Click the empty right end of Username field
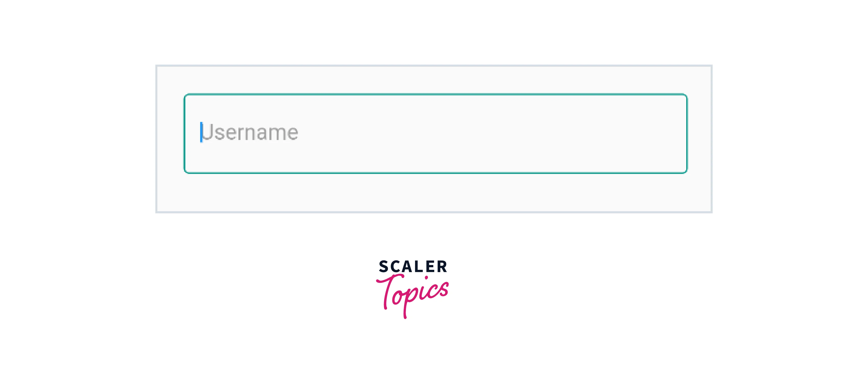The width and height of the screenshot is (868, 368). pos(640,134)
